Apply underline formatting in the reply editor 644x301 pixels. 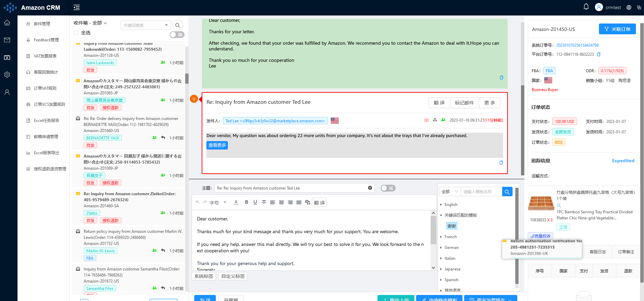pos(255,202)
